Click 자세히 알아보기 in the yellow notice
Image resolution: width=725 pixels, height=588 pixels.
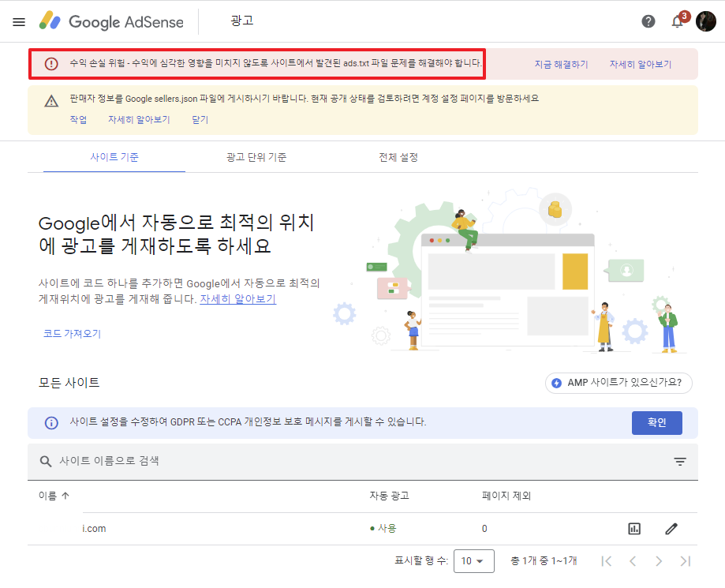pyautogui.click(x=139, y=120)
